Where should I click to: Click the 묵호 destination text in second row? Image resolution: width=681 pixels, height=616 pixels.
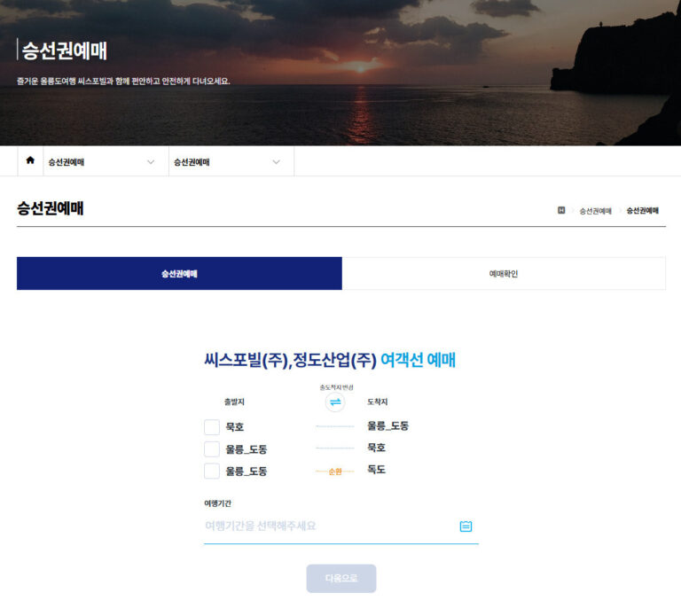(377, 448)
